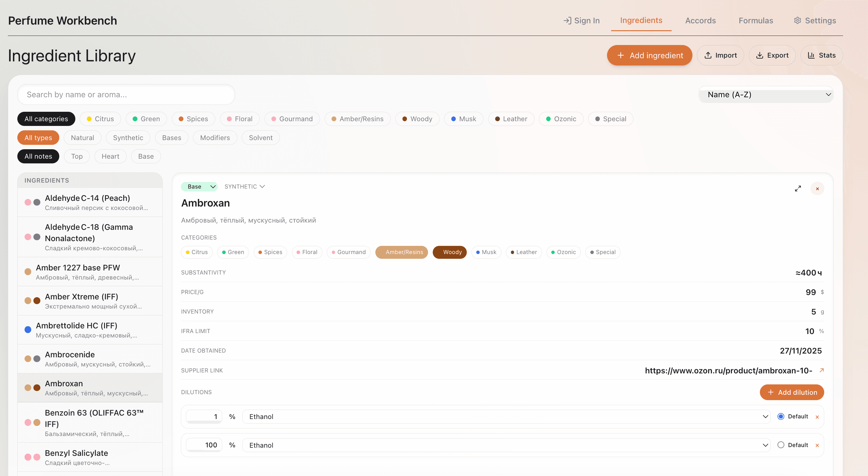Open the Import dialog
The image size is (868, 476).
720,55
